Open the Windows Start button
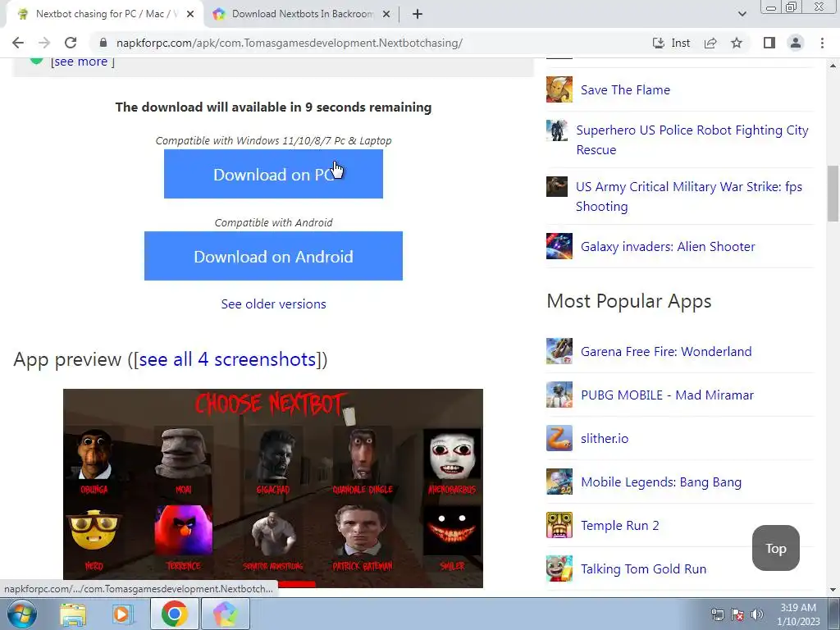The width and height of the screenshot is (840, 630). click(21, 614)
